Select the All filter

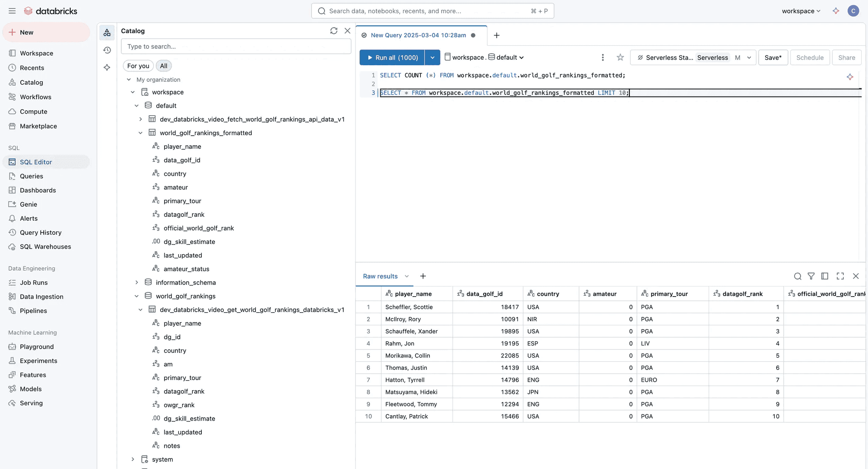pos(164,66)
